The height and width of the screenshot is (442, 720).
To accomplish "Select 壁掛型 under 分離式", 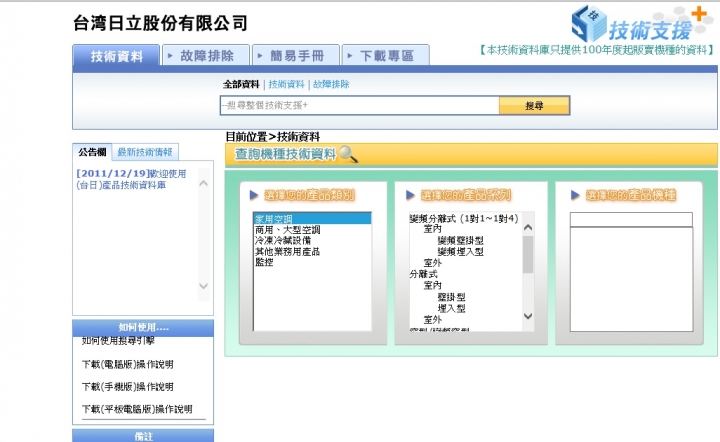I will click(x=451, y=297).
